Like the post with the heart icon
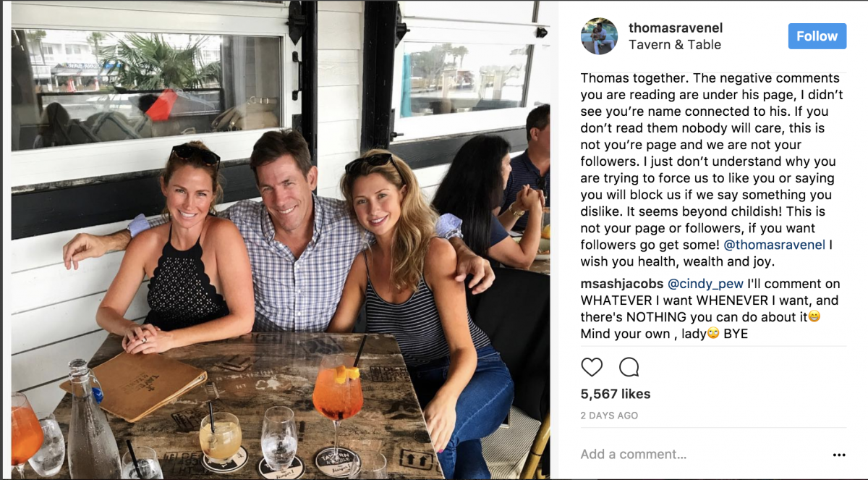The width and height of the screenshot is (868, 480). coord(592,367)
